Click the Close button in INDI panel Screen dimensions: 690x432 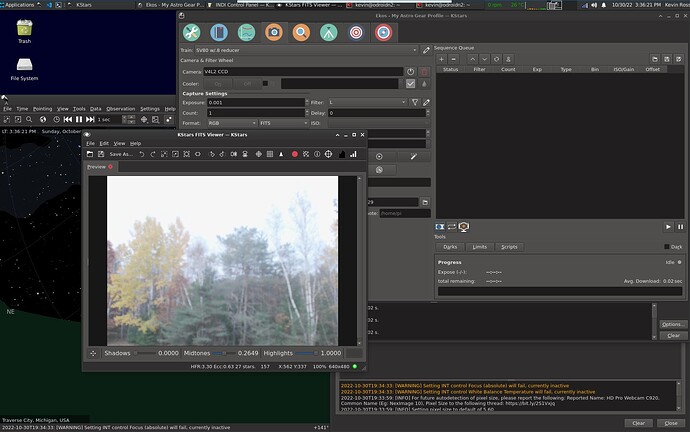671,423
